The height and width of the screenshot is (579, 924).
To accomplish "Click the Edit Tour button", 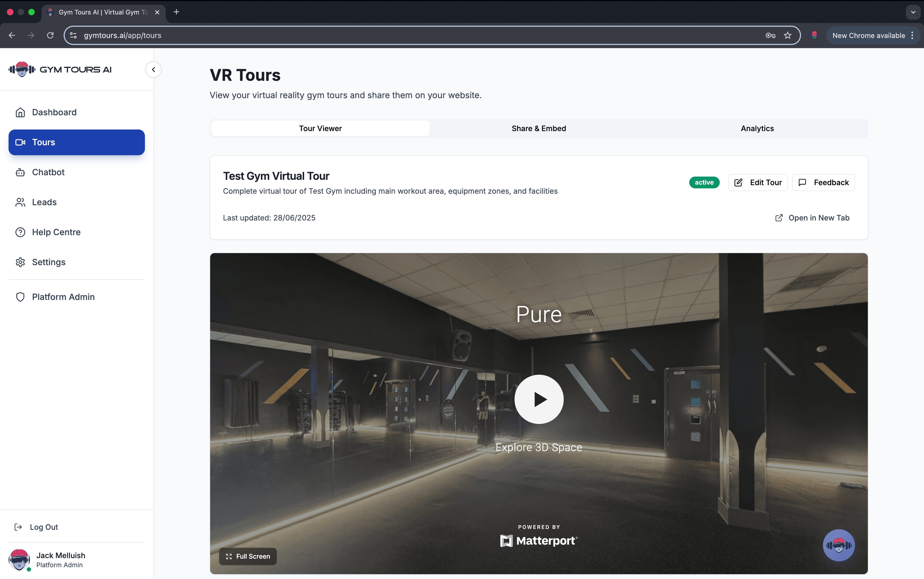I will coord(757,182).
